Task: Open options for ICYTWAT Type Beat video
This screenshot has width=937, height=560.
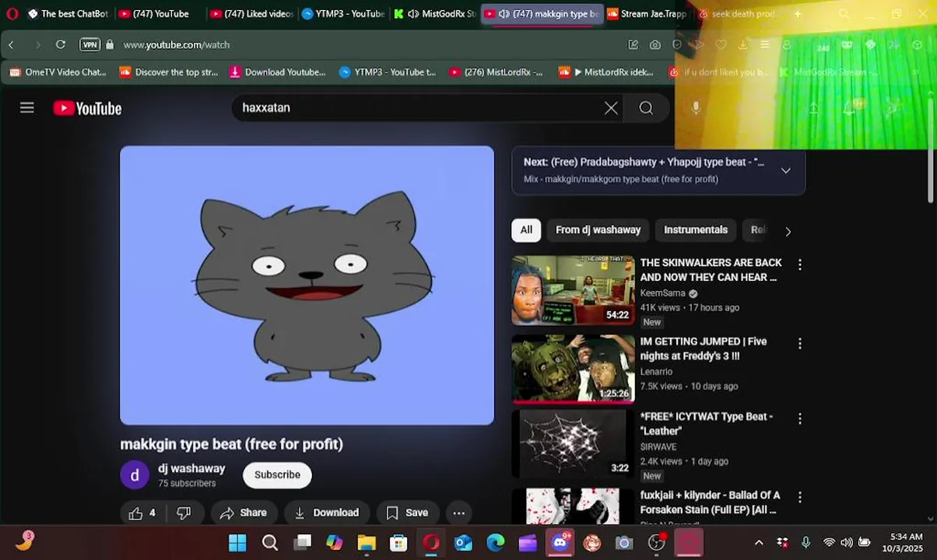Action: click(799, 418)
